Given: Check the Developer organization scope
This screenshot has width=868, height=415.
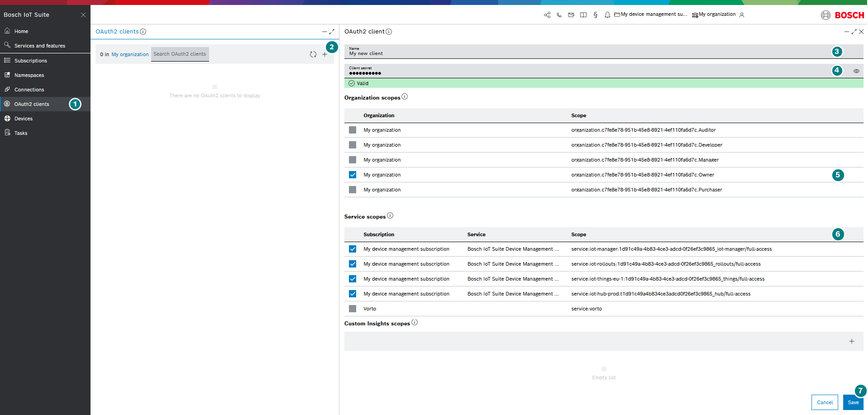Looking at the screenshot, I should pos(353,145).
